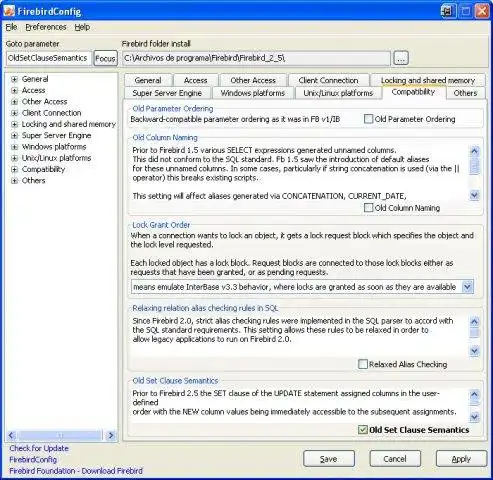Open the Lock Grant Order dropdown
This screenshot has height=480, width=493.
point(467,287)
